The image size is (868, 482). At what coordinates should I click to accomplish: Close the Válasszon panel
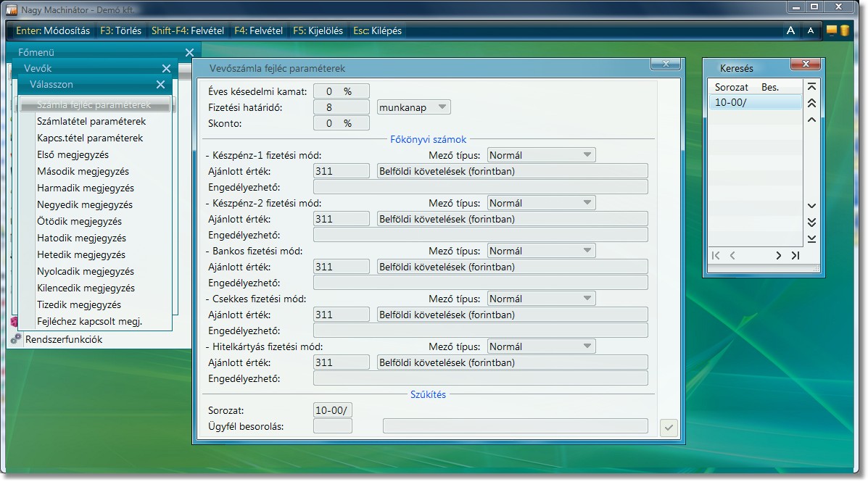[x=160, y=85]
